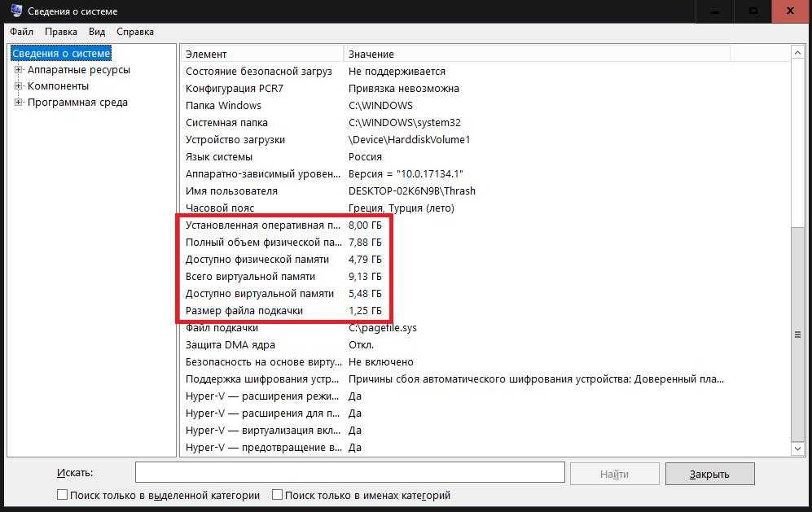Expand the Программная среда node
This screenshot has height=512, width=812.
click(18, 102)
